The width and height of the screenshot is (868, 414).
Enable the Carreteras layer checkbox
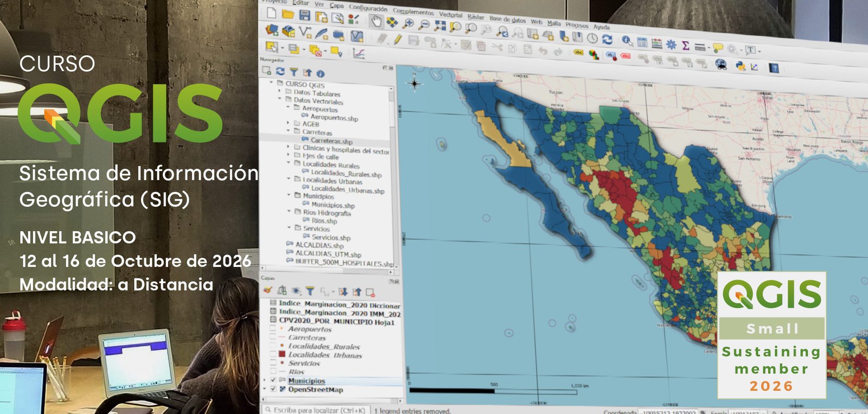tap(273, 336)
